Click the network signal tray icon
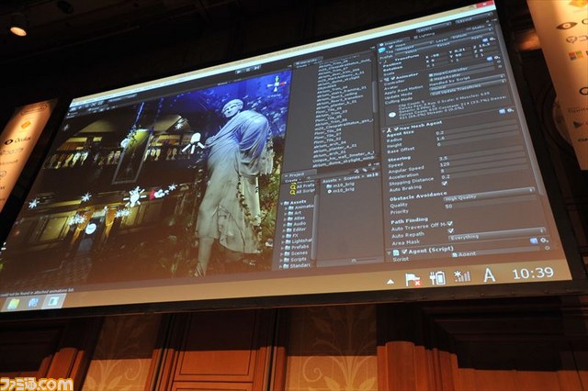 (462, 276)
